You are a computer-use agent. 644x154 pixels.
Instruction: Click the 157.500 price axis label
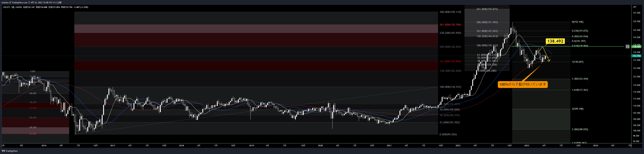(x=636, y=13)
